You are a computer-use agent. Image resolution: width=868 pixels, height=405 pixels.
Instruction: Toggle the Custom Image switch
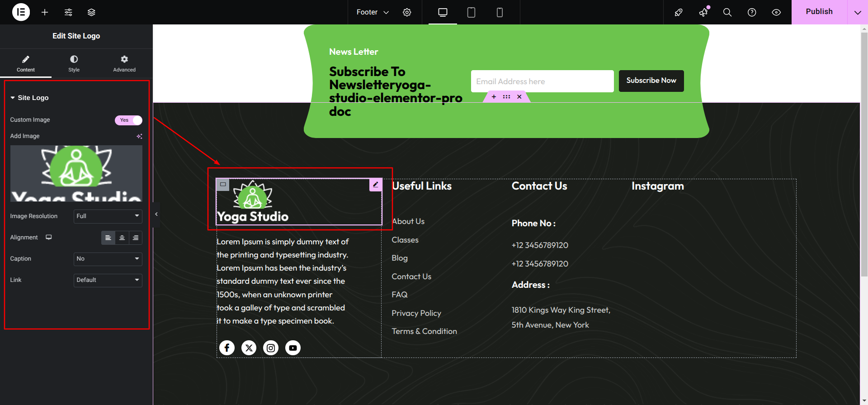128,120
